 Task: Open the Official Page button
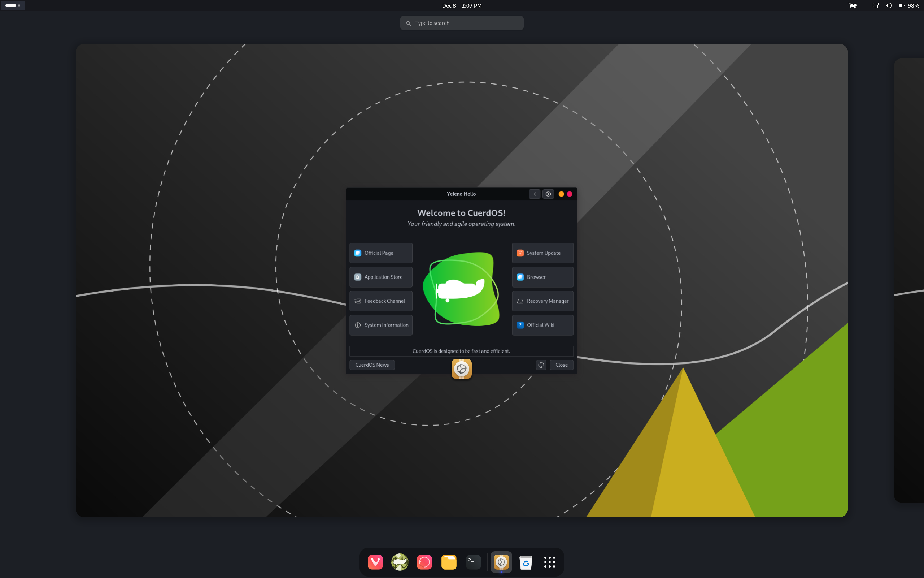pyautogui.click(x=381, y=253)
